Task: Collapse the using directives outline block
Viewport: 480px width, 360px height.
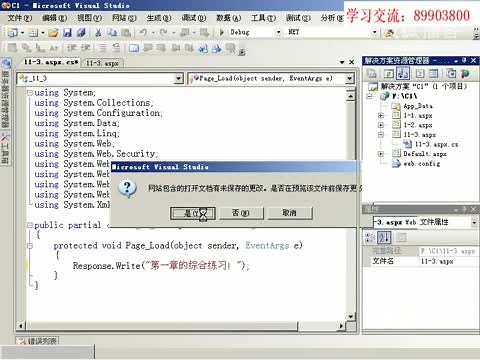Action: [x=30, y=92]
